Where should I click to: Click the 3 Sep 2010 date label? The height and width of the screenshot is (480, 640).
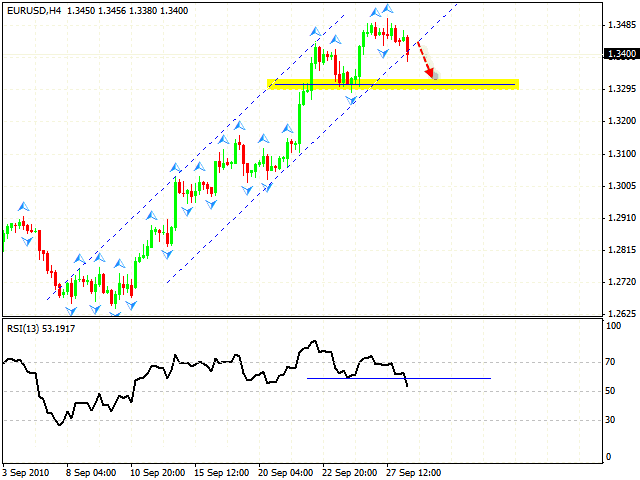point(25,473)
